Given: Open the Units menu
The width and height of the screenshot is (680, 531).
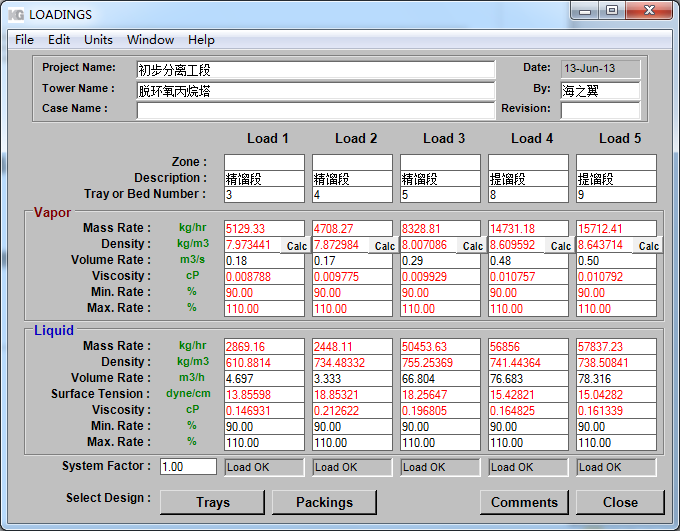Looking at the screenshot, I should [x=98, y=40].
